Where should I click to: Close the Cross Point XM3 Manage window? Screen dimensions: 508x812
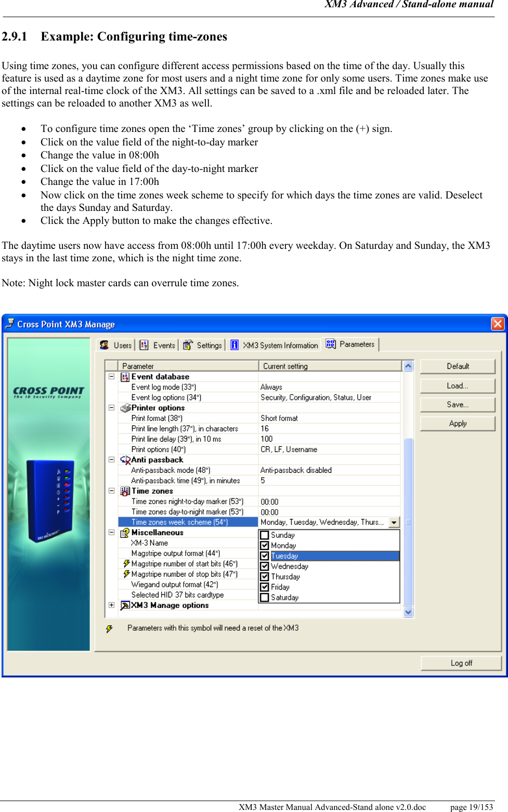pyautogui.click(x=498, y=324)
